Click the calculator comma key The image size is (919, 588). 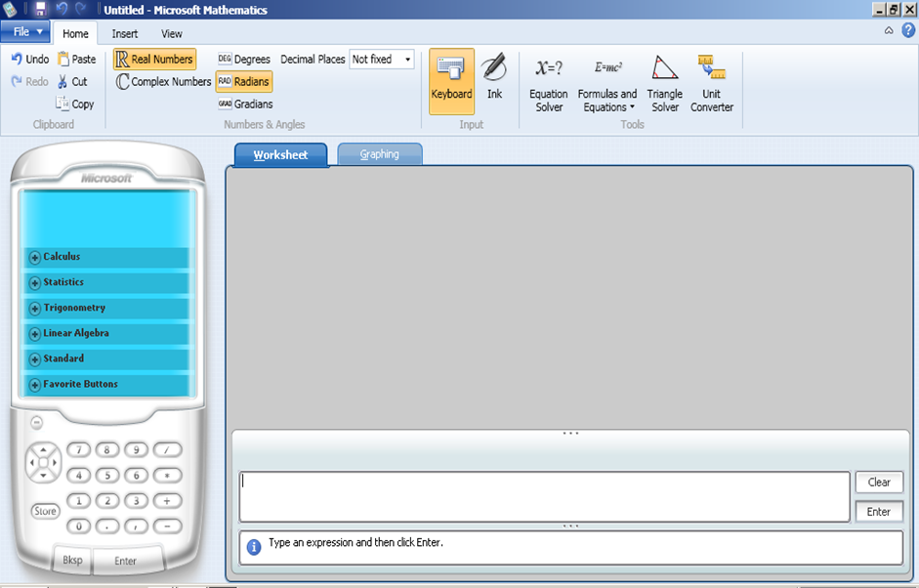click(x=136, y=525)
